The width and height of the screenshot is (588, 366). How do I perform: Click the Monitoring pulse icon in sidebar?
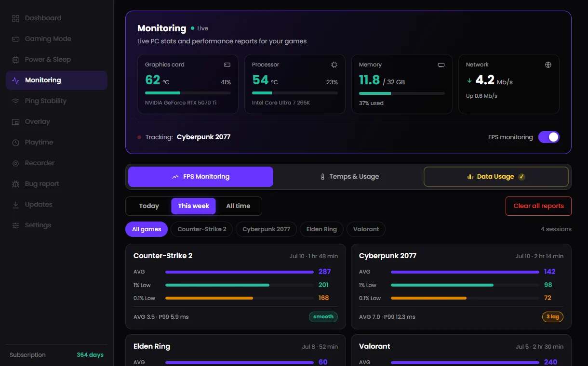point(16,80)
